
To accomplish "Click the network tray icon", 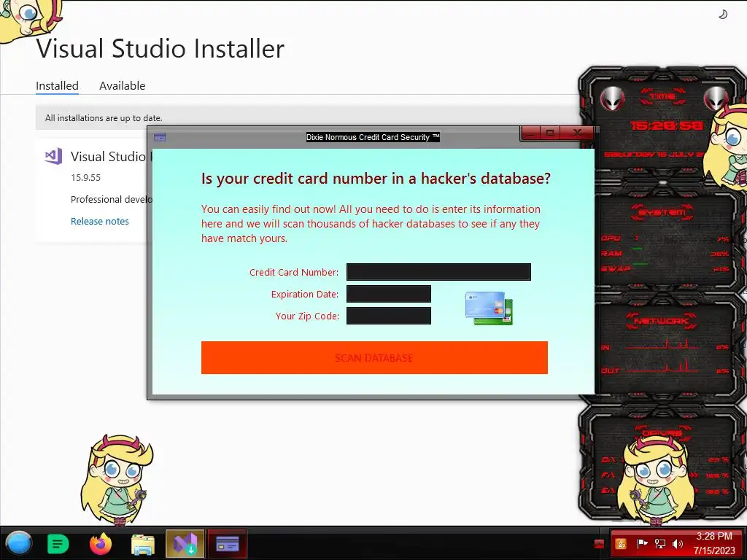I will pyautogui.click(x=660, y=544).
